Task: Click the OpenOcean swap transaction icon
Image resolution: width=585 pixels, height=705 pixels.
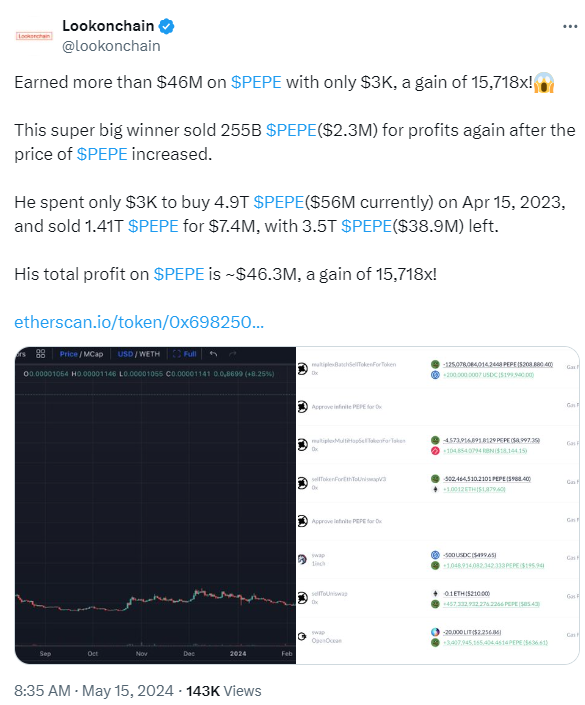Action: coord(302,636)
